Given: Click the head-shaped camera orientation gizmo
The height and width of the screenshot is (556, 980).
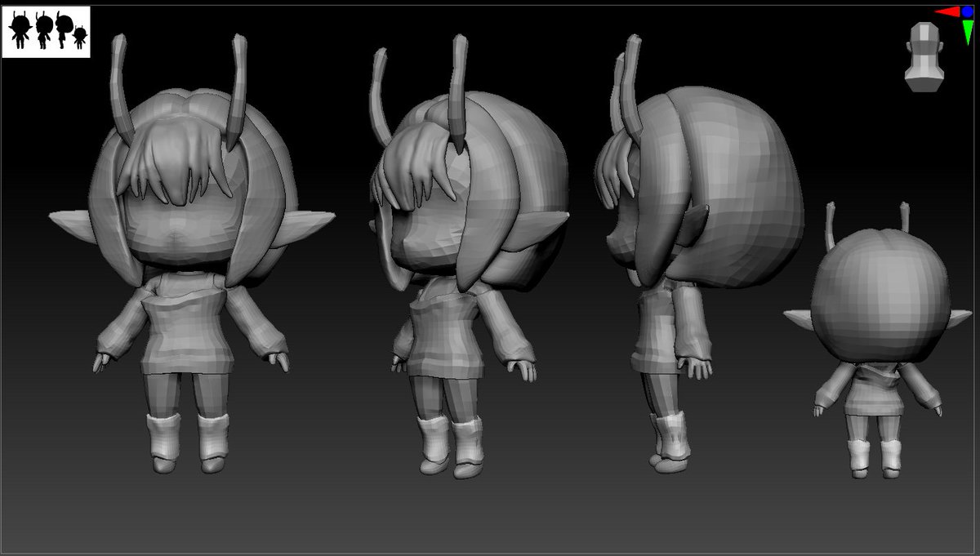Looking at the screenshot, I should [x=924, y=56].
